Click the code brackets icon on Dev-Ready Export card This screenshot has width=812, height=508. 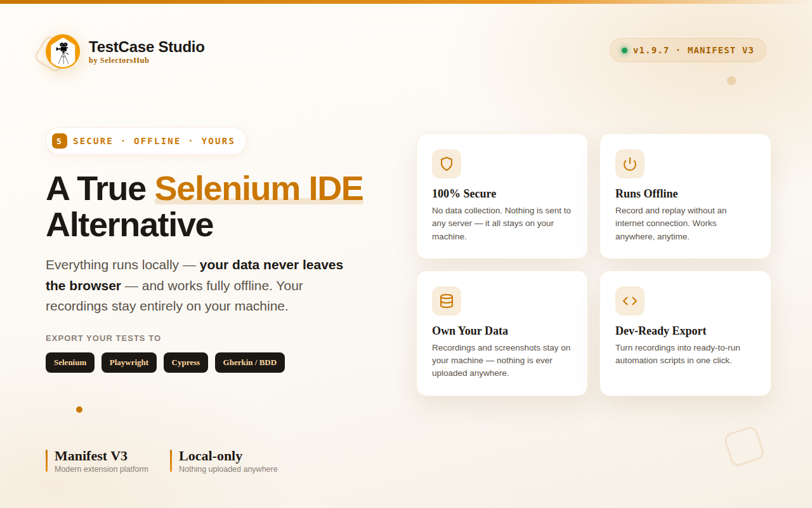click(630, 301)
